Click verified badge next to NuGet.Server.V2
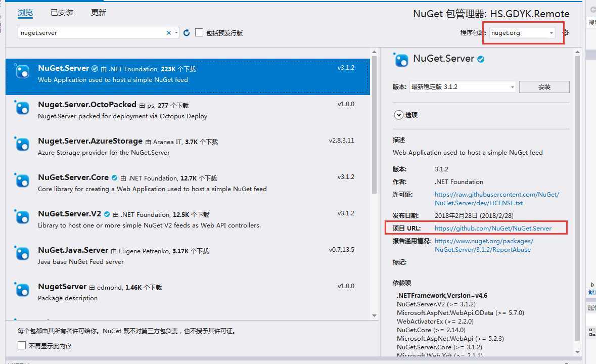596x364 pixels. tap(107, 214)
